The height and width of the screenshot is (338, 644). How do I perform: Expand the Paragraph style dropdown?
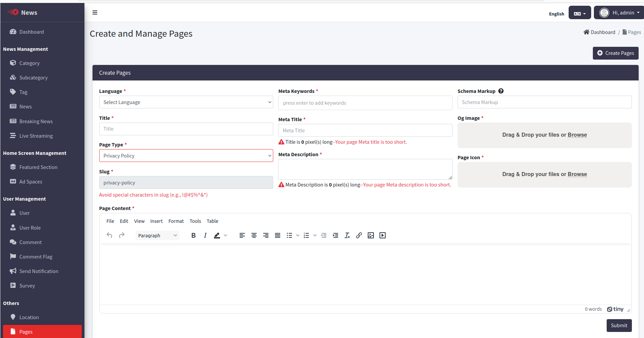point(157,235)
